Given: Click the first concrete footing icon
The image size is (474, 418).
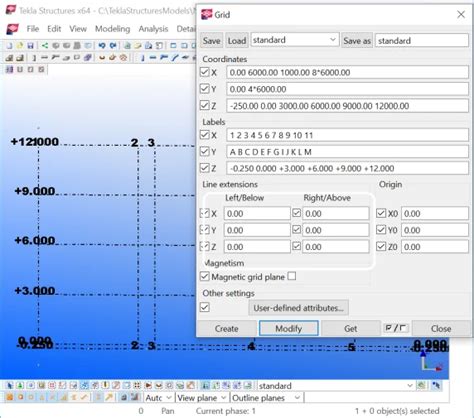Looking at the screenshot, I should point(9,58).
